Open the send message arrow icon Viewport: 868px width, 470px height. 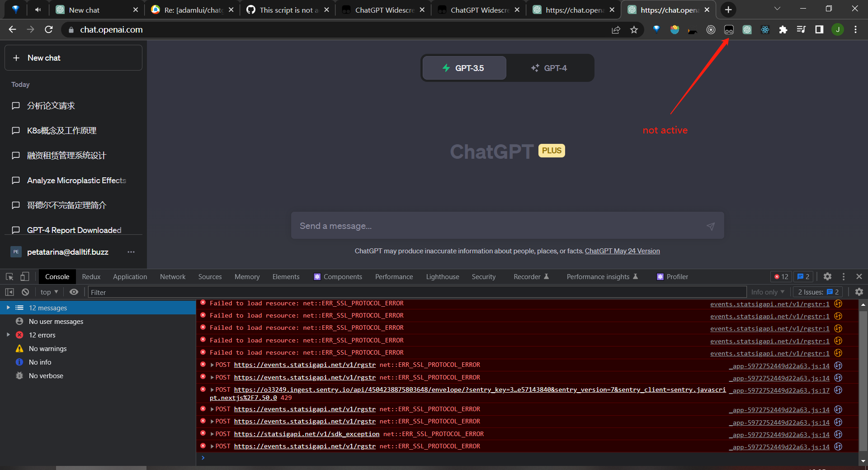(711, 226)
